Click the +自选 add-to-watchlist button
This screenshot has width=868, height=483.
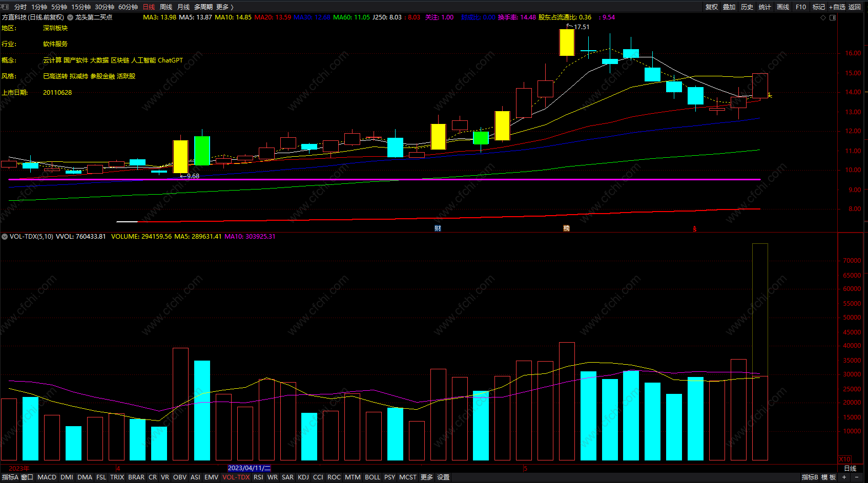(837, 7)
